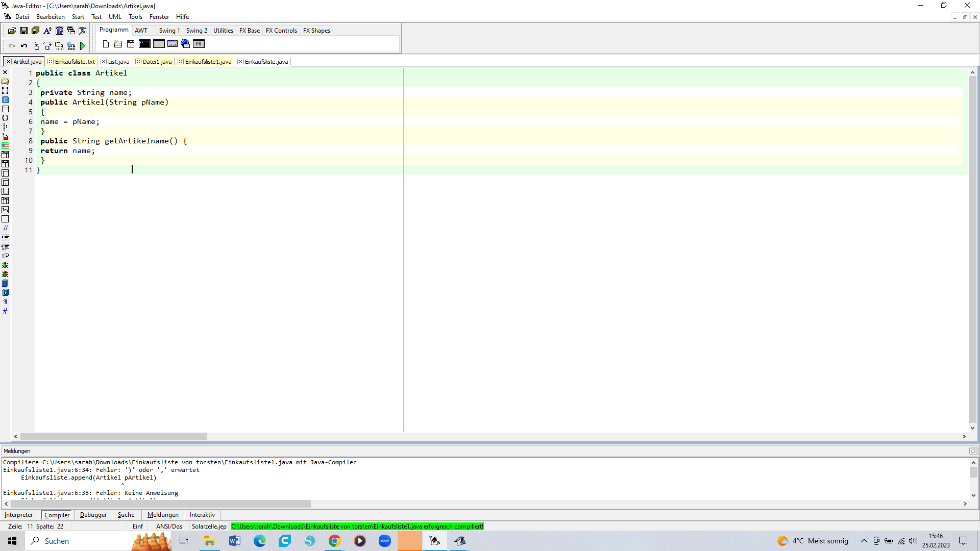The height and width of the screenshot is (551, 980).
Task: Switch to the Debugger bottom tab
Action: pyautogui.click(x=93, y=515)
